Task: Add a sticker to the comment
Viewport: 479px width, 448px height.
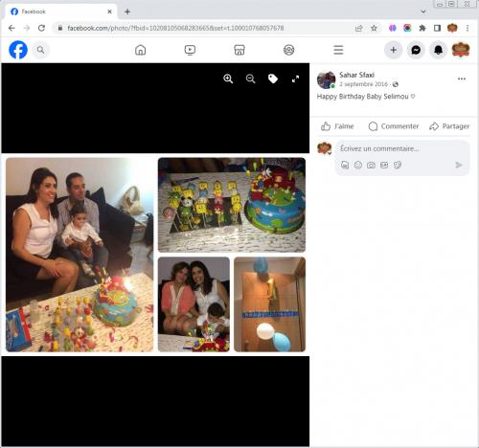Action: (x=398, y=165)
